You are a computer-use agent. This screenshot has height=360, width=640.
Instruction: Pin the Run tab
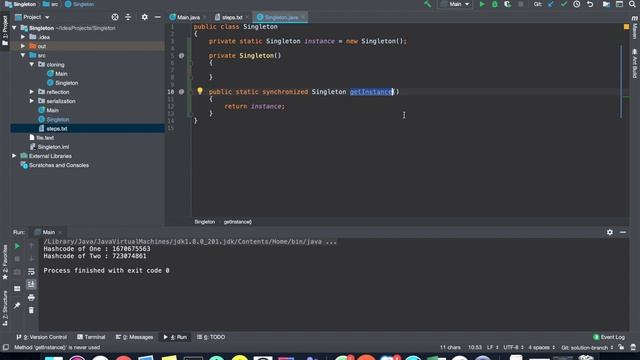point(17,305)
